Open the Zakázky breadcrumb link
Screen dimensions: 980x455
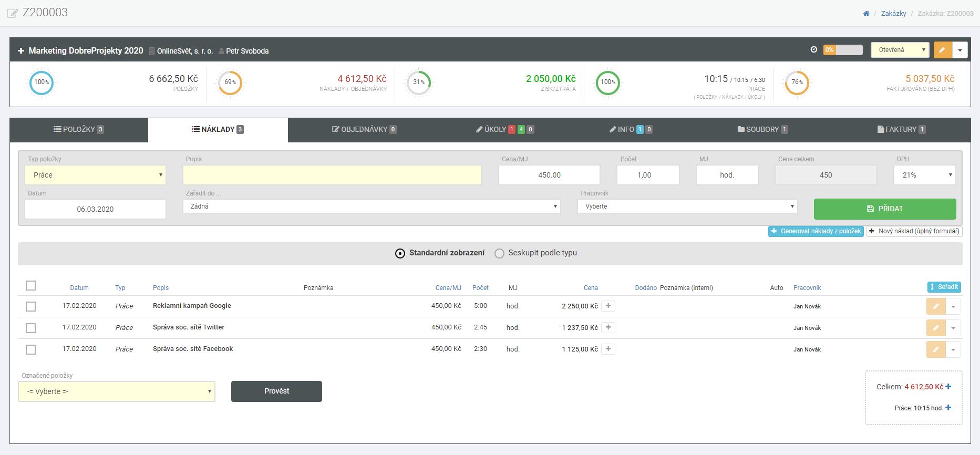pos(894,14)
